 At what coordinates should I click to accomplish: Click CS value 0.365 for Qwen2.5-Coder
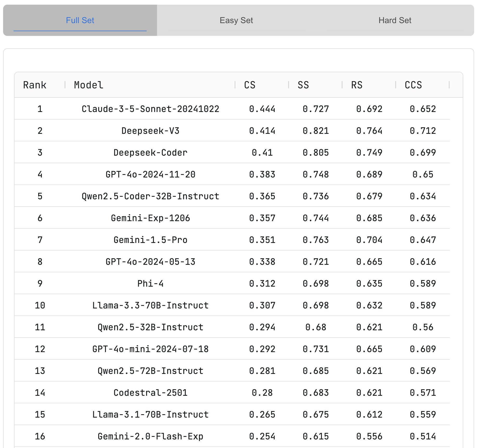tap(262, 196)
